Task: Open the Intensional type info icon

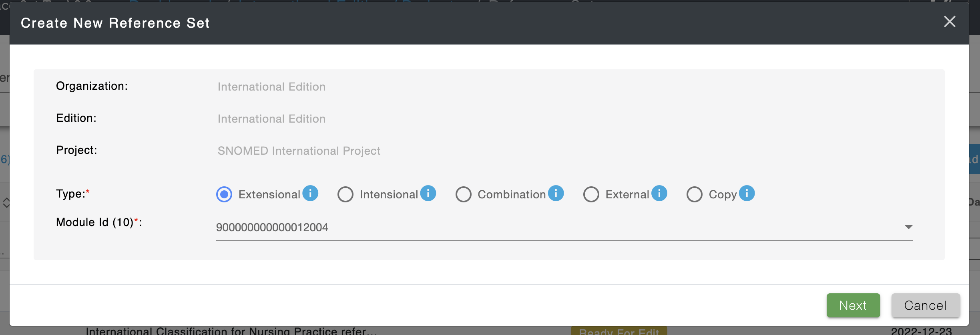Action: [x=428, y=193]
